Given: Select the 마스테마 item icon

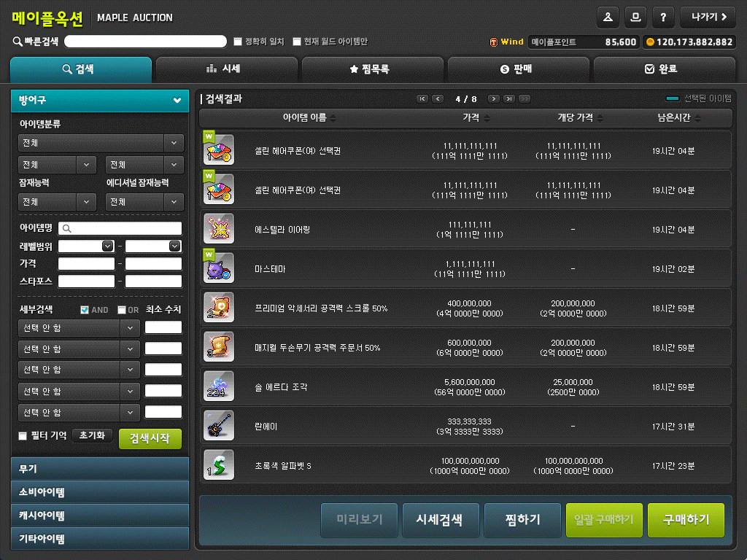Looking at the screenshot, I should [x=218, y=268].
